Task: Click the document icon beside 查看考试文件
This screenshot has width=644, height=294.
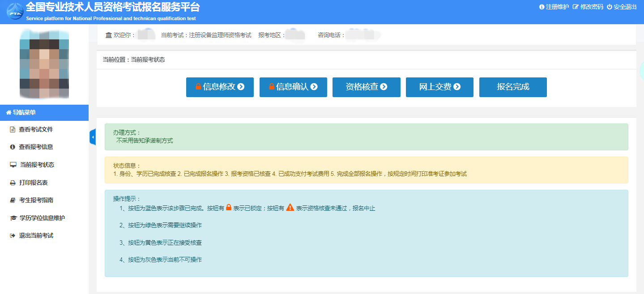Action: [13, 130]
